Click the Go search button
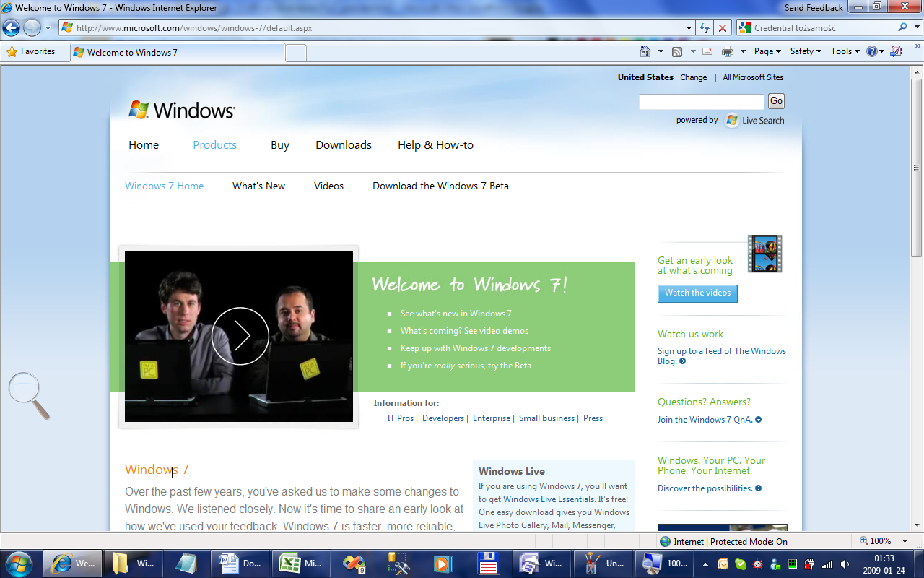The width and height of the screenshot is (924, 578). [x=776, y=101]
